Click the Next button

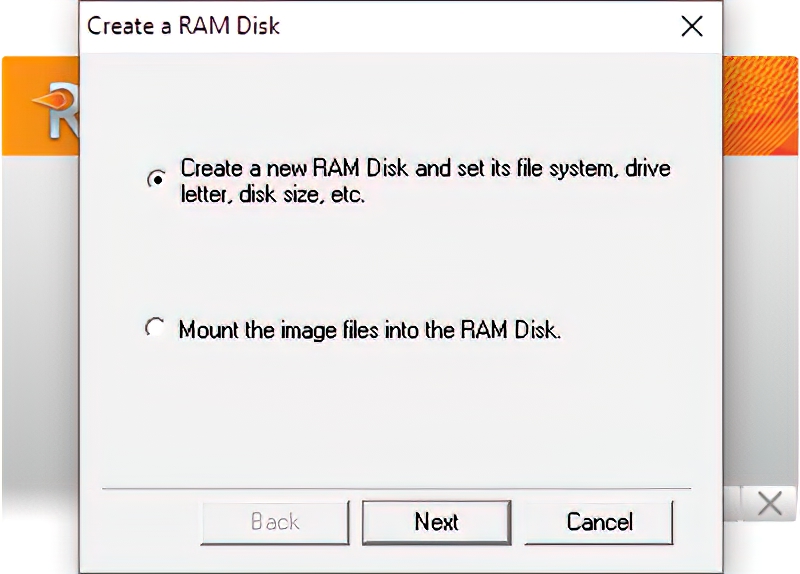pos(436,522)
